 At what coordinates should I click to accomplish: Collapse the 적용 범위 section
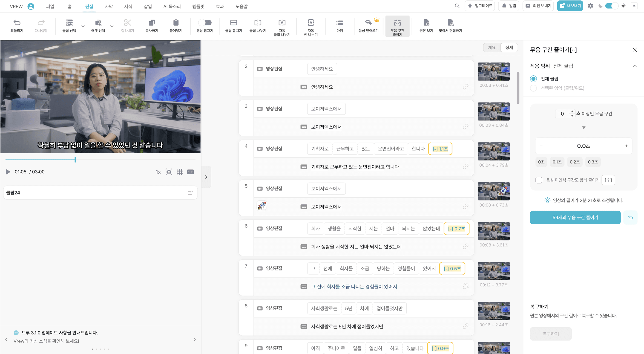coord(634,66)
